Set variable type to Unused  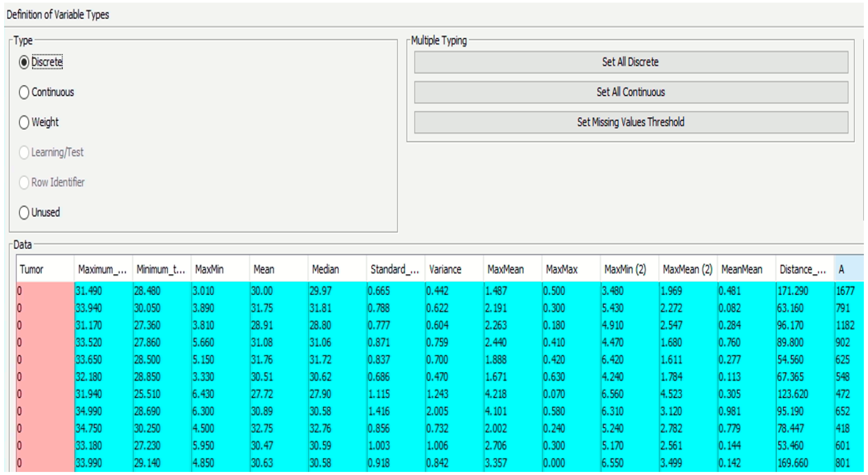24,213
